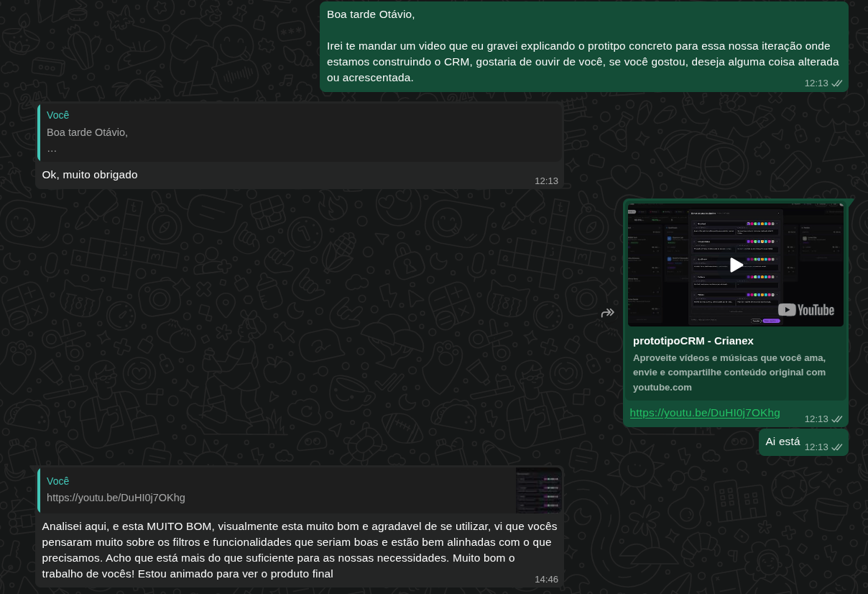Click the YouTube logo on the video thumbnail
Screen dimensions: 868x594
click(x=805, y=310)
